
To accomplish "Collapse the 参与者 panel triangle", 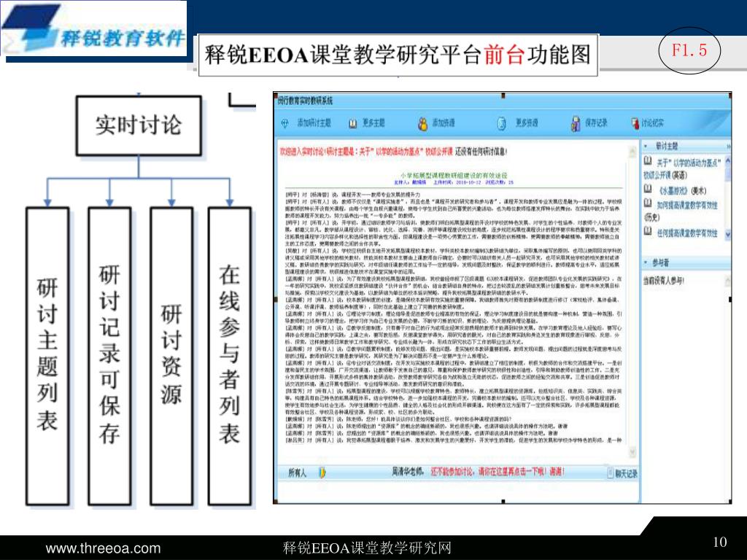I will click(646, 262).
